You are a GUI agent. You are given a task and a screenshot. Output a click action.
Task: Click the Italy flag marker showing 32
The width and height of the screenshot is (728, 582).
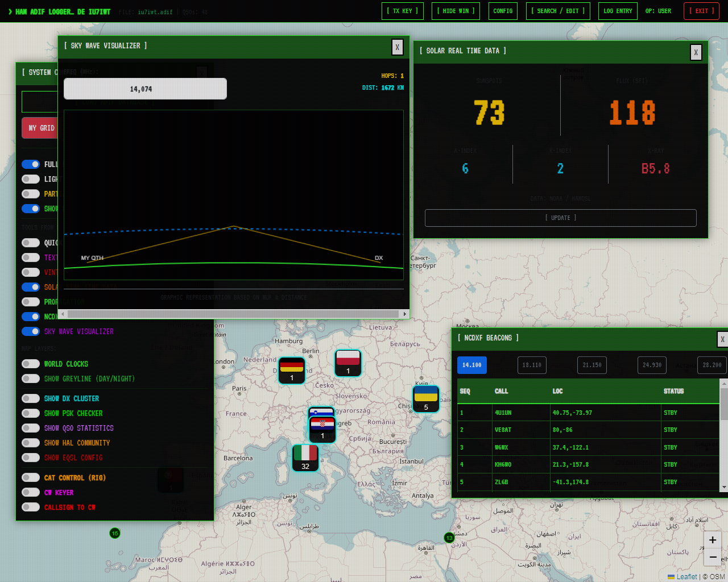coord(305,458)
